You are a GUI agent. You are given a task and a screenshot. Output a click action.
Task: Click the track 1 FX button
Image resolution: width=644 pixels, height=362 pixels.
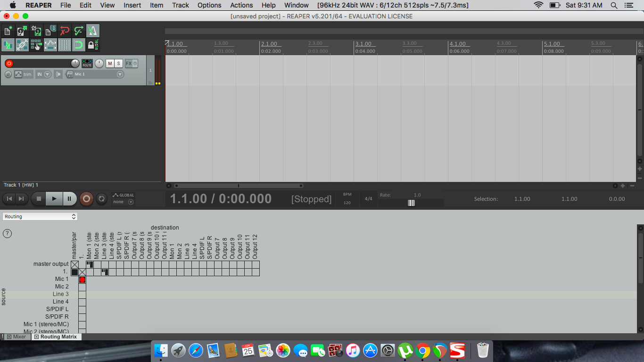[128, 64]
